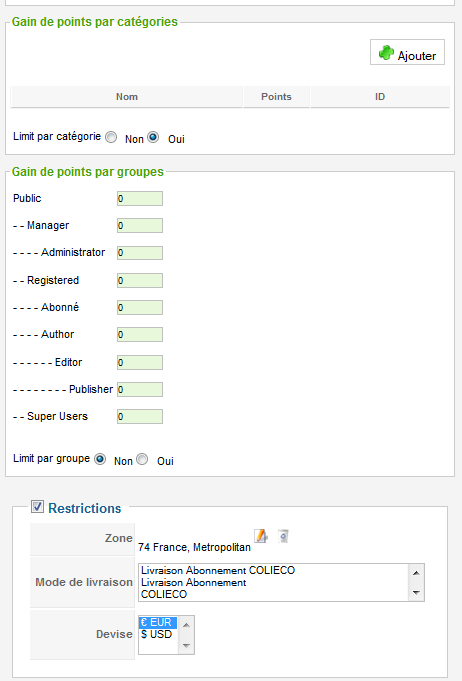The height and width of the screenshot is (681, 462).
Task: Click the green plus Ajouter icon
Action: pyautogui.click(x=386, y=53)
